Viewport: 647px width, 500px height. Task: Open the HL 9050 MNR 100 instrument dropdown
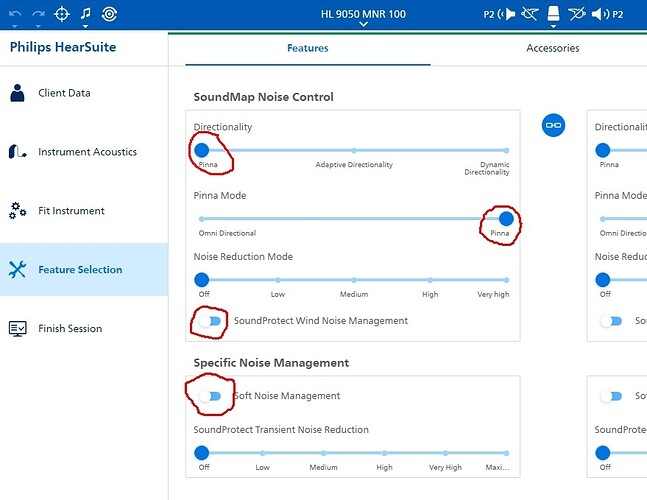[x=363, y=17]
